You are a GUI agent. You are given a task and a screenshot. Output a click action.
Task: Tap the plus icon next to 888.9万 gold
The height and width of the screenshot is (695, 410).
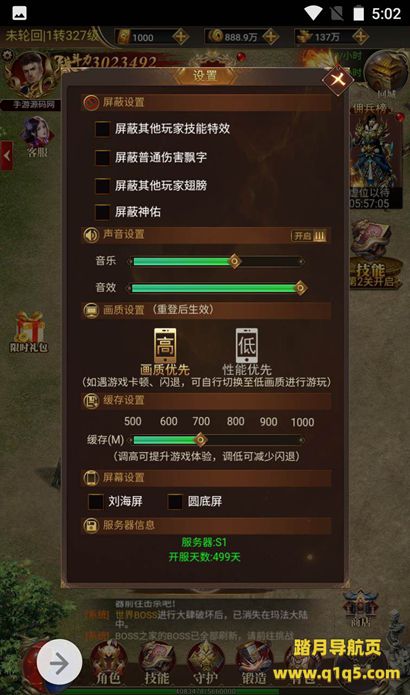[x=270, y=37]
